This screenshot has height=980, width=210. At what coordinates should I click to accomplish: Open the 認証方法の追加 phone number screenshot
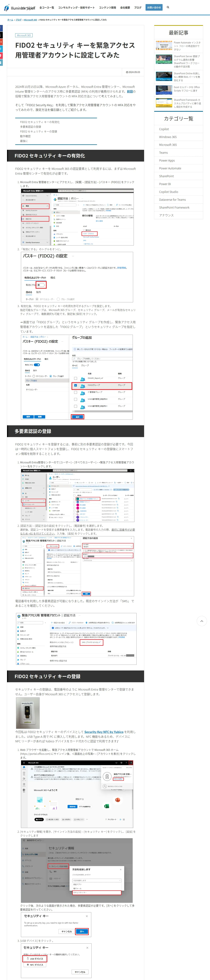pos(77,566)
